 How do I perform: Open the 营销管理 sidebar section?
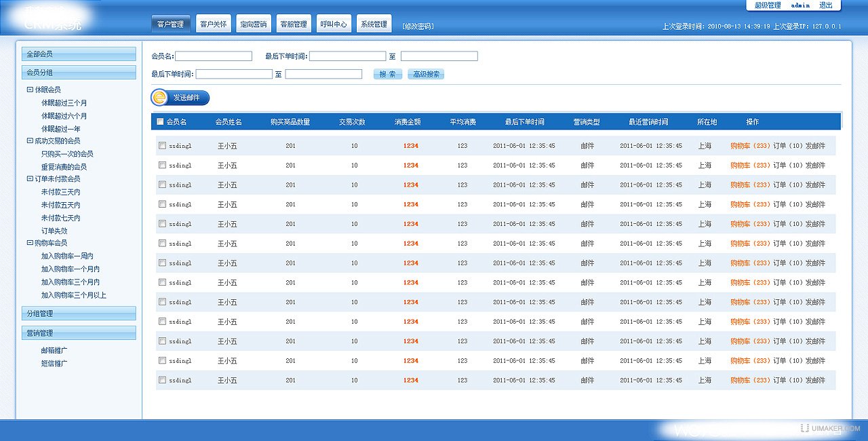coord(79,333)
